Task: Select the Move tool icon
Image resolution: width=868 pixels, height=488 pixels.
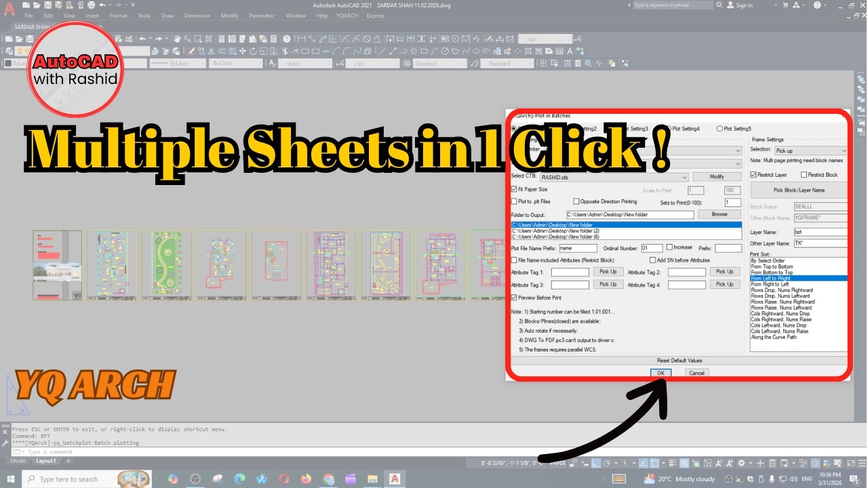Action: (242, 51)
